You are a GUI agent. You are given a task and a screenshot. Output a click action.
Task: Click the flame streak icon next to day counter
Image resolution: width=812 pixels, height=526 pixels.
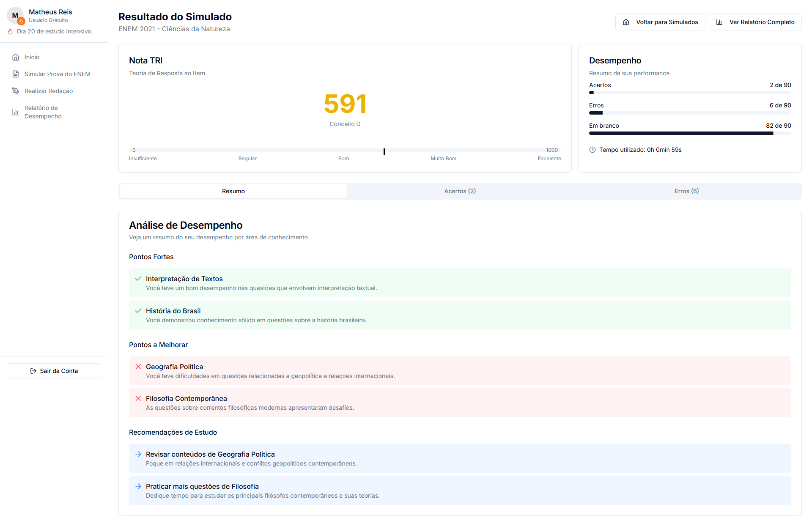10,31
